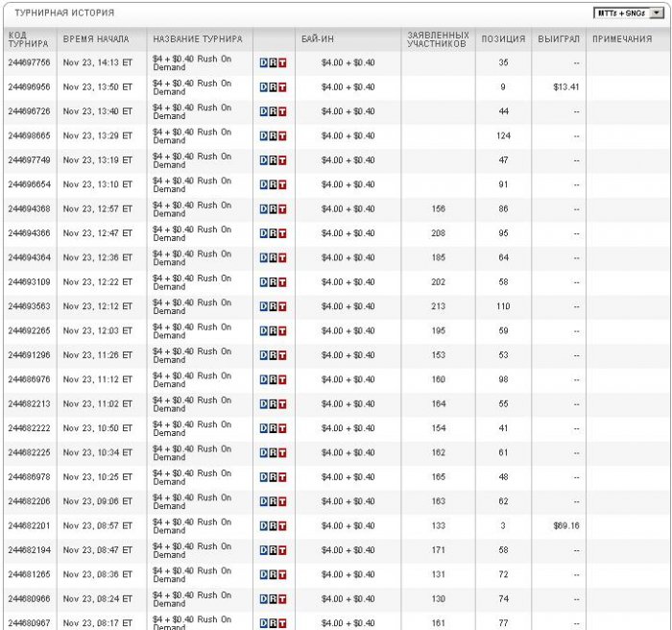Click the КОД ТУРНИРА column header
The height and width of the screenshot is (630, 672).
pos(28,39)
